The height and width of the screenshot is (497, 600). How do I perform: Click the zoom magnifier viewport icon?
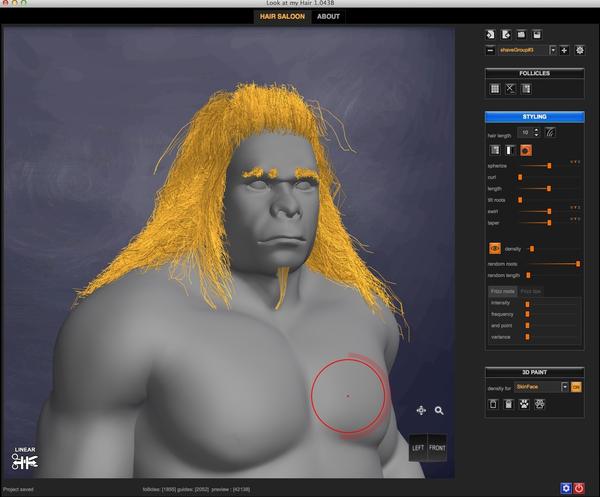[439, 411]
